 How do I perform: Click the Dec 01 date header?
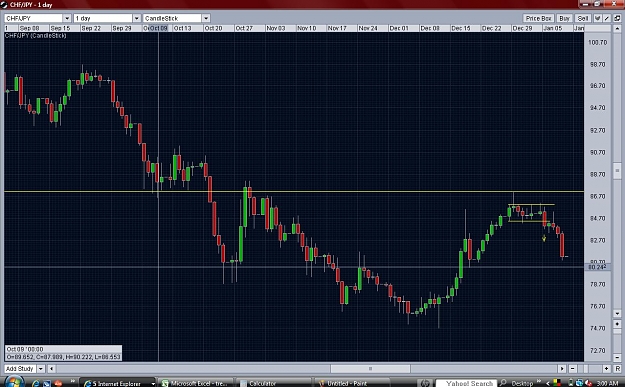tap(399, 28)
